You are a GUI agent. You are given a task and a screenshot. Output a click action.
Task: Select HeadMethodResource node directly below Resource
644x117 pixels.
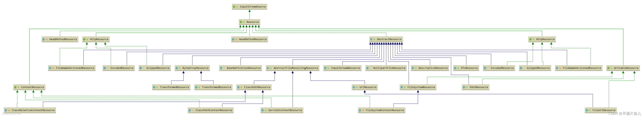click(x=250, y=39)
